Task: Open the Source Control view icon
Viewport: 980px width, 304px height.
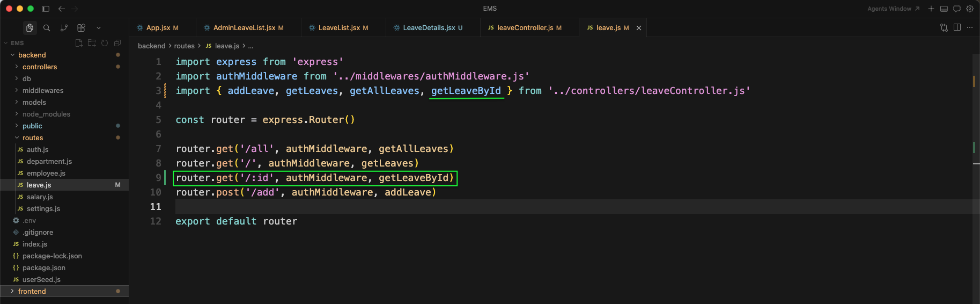Action: click(x=64, y=28)
